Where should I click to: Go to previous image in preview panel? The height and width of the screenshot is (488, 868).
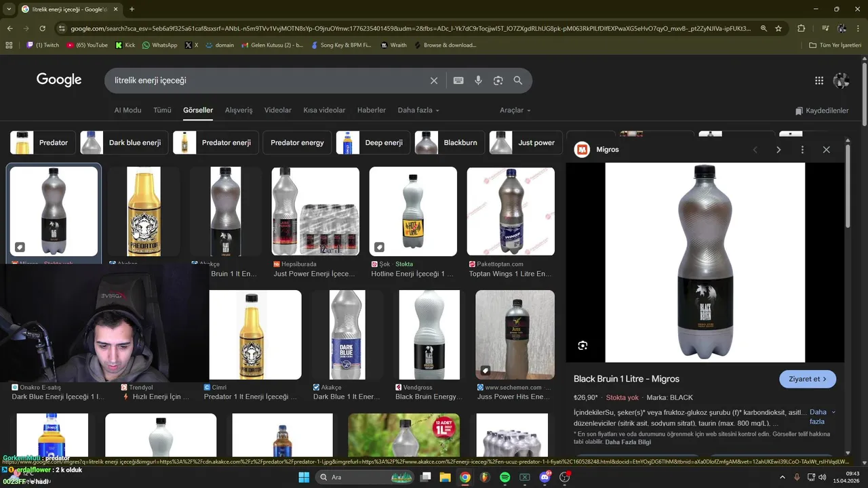[x=755, y=150]
